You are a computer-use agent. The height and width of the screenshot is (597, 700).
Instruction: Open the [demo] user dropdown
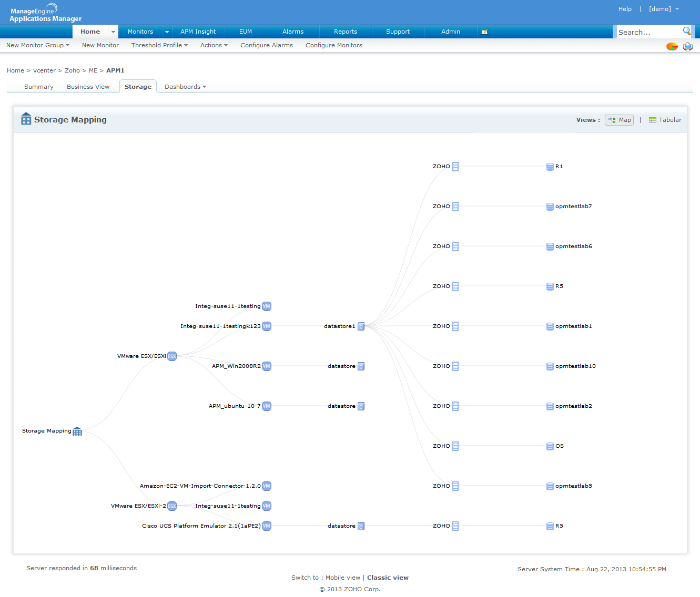664,9
